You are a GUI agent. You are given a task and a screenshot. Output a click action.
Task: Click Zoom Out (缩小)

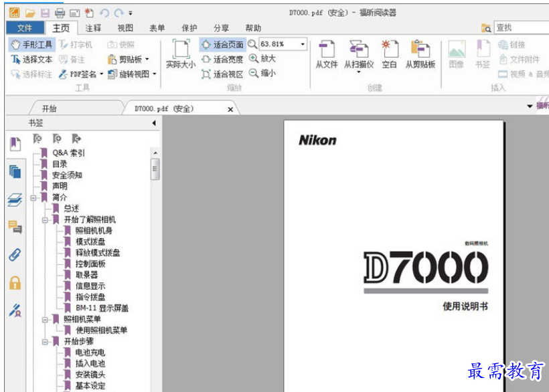(x=262, y=73)
